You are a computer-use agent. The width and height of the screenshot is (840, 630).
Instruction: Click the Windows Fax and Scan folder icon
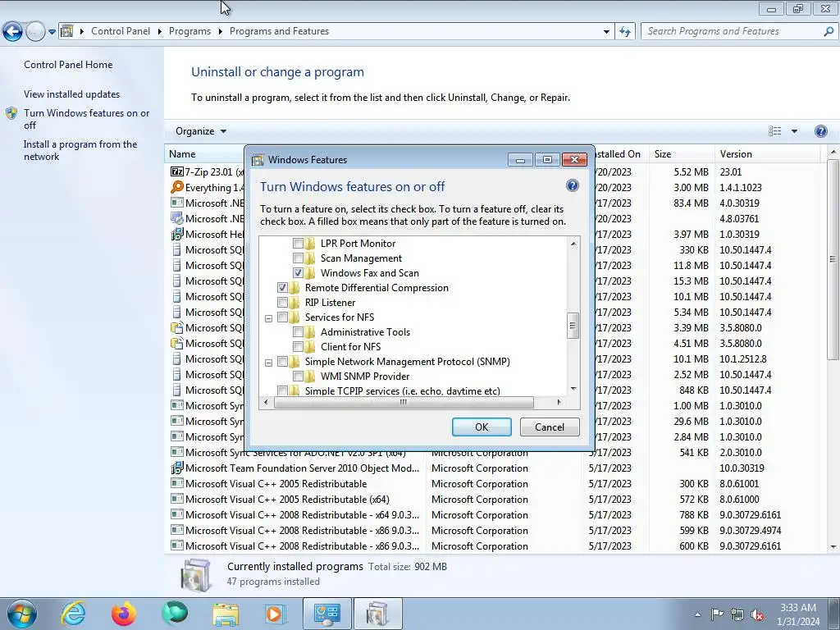[309, 272]
